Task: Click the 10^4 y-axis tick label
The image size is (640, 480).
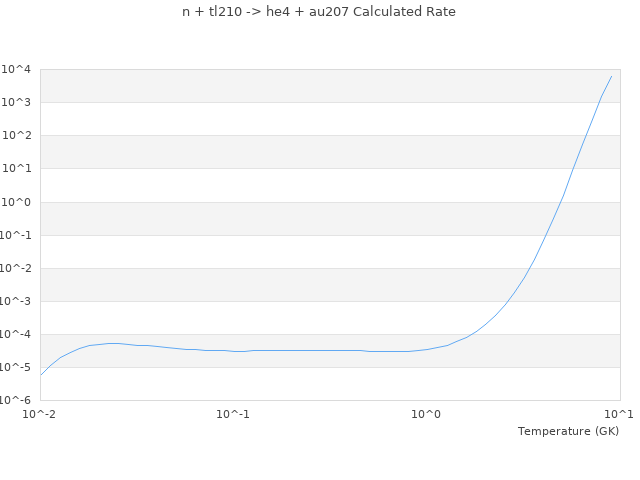Action: point(18,69)
